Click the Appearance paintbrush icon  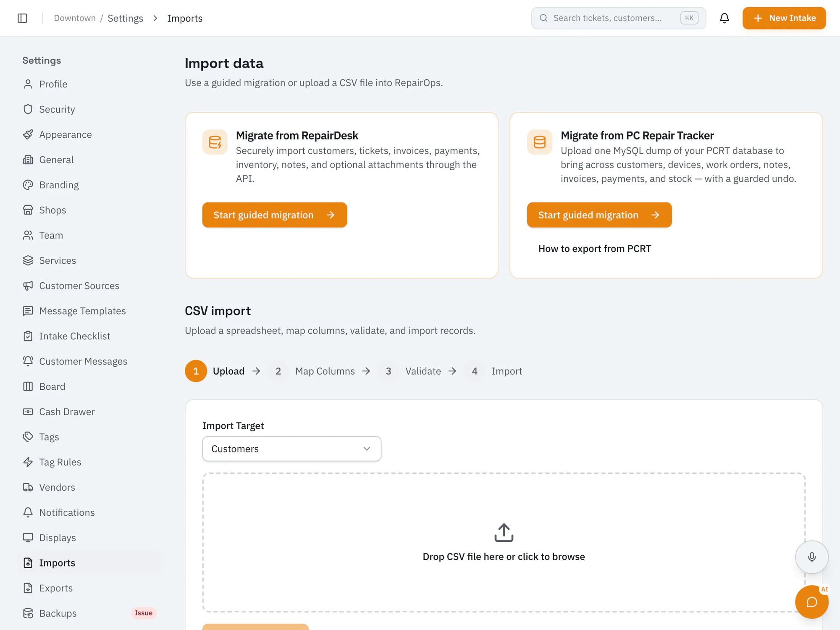(28, 134)
